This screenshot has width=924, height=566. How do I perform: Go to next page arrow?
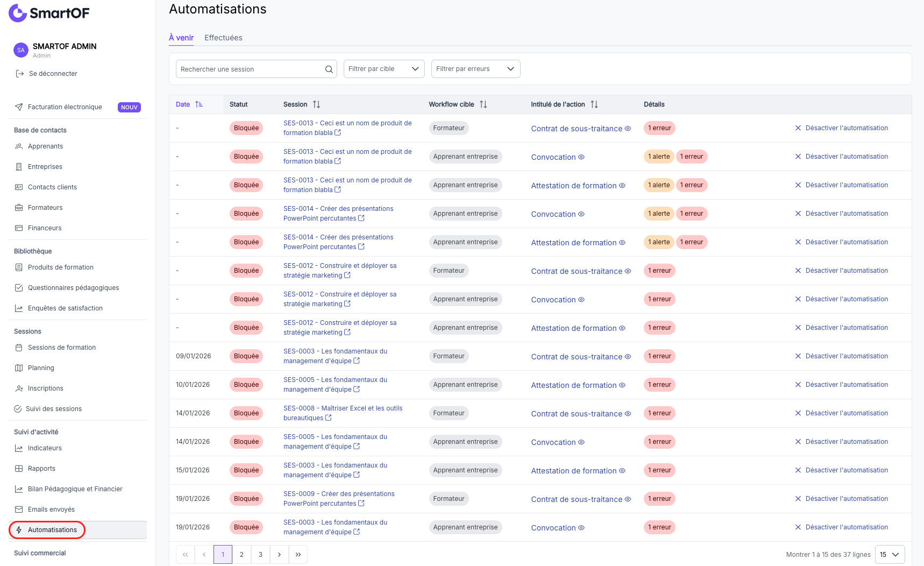279,555
